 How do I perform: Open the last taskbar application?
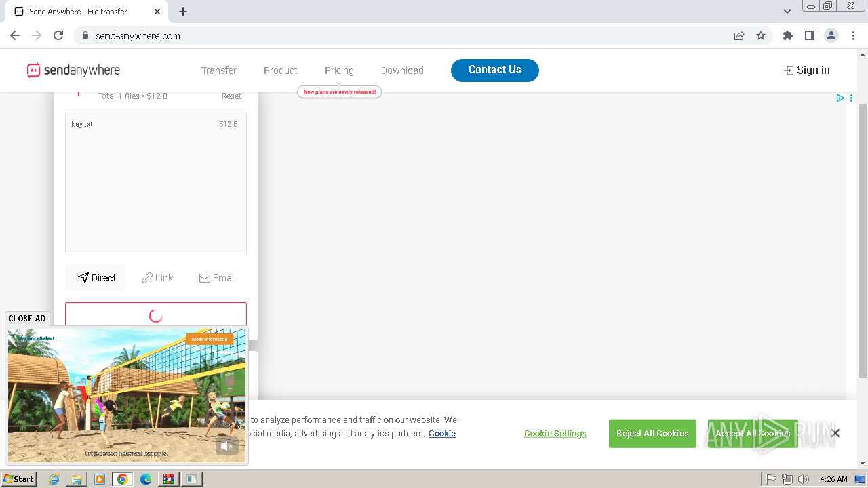pos(192,479)
